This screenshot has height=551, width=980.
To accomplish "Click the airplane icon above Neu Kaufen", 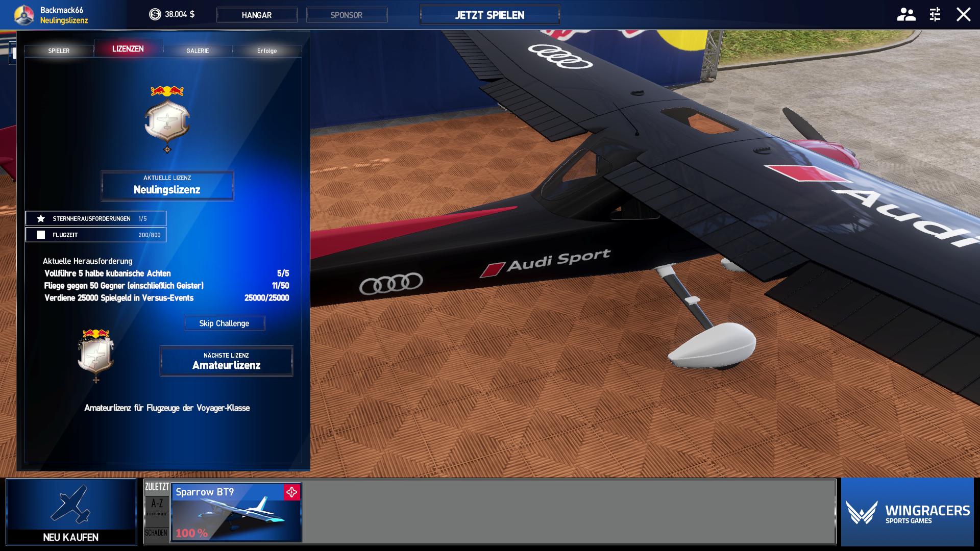I will [71, 504].
